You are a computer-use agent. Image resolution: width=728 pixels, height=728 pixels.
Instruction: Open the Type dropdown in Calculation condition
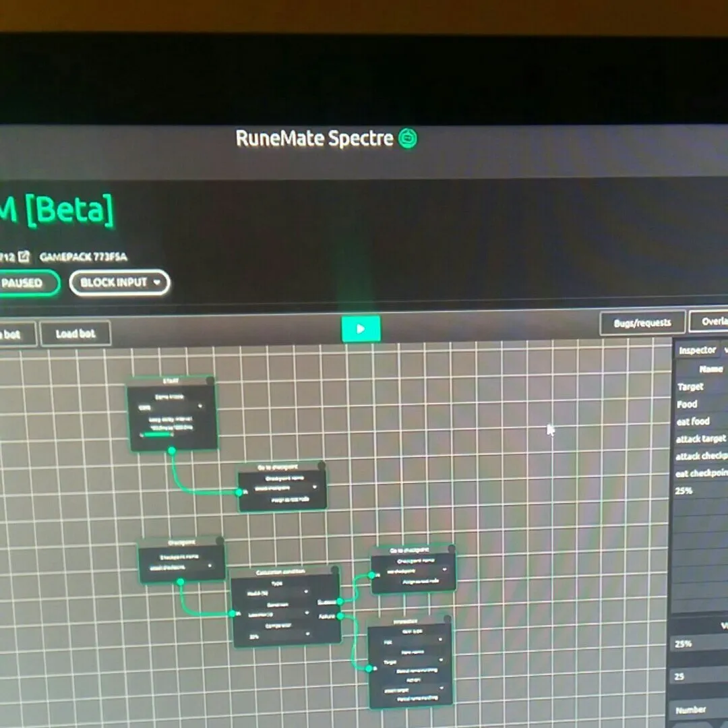277,593
